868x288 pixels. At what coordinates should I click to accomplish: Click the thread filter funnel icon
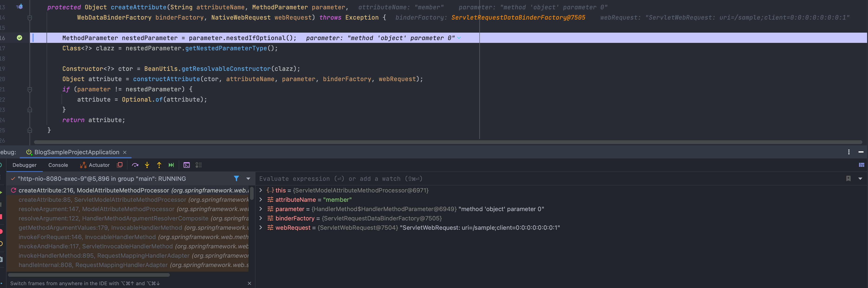236,178
